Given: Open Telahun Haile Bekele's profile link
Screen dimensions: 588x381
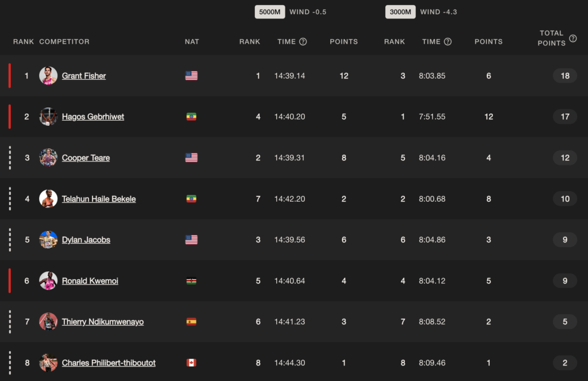Looking at the screenshot, I should (99, 199).
